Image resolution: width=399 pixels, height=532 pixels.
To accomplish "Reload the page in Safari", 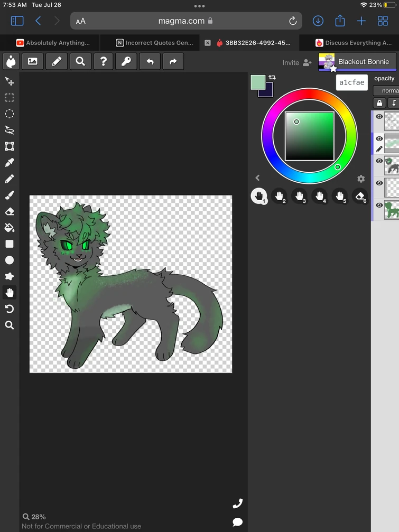I will 293,21.
